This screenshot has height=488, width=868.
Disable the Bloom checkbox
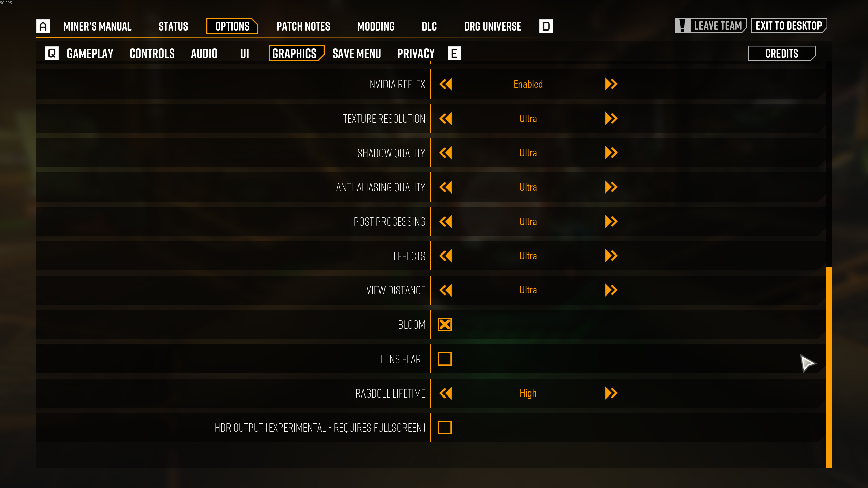pyautogui.click(x=445, y=325)
